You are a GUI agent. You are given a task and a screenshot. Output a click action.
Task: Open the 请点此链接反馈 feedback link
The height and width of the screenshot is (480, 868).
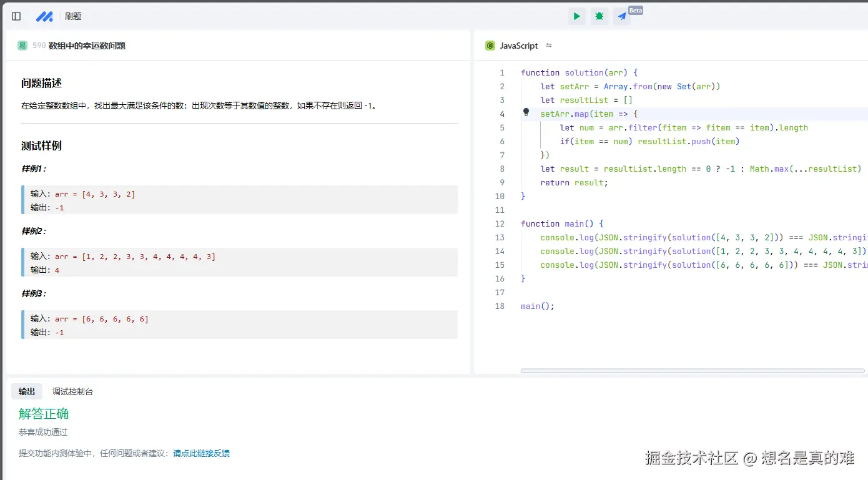pos(201,453)
